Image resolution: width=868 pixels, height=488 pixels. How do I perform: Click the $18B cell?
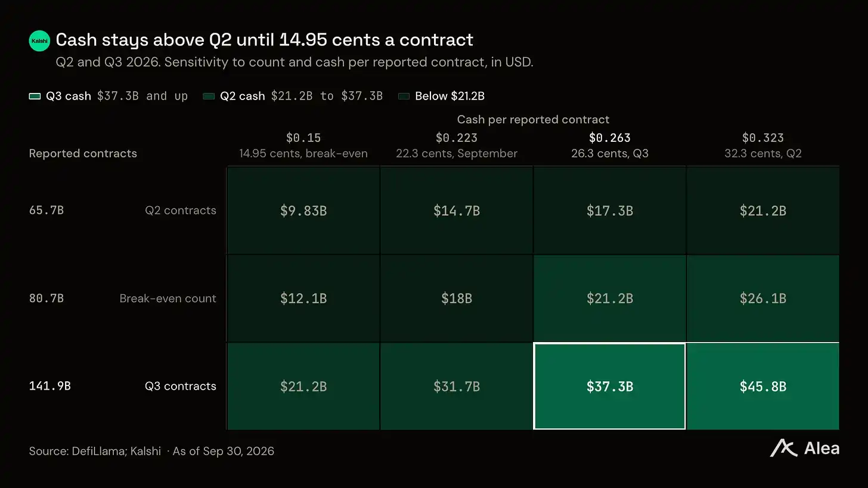pos(457,299)
